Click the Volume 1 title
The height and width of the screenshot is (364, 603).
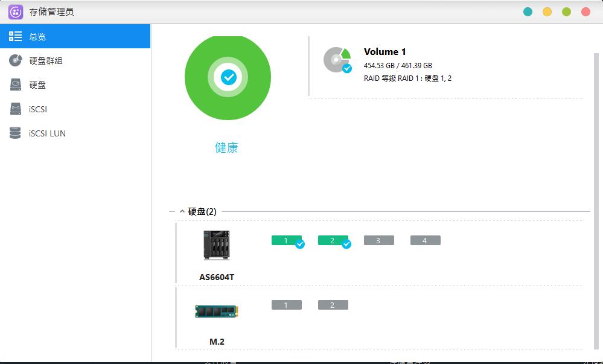[384, 51]
